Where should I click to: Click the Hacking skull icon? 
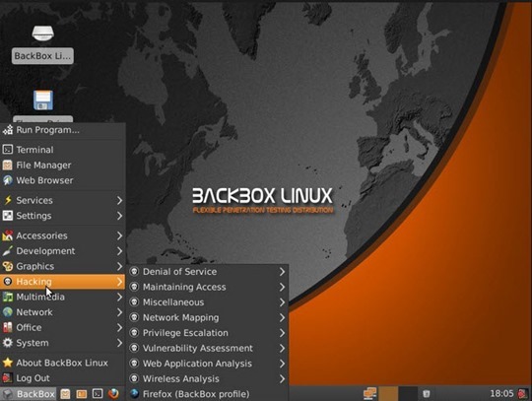click(8, 281)
